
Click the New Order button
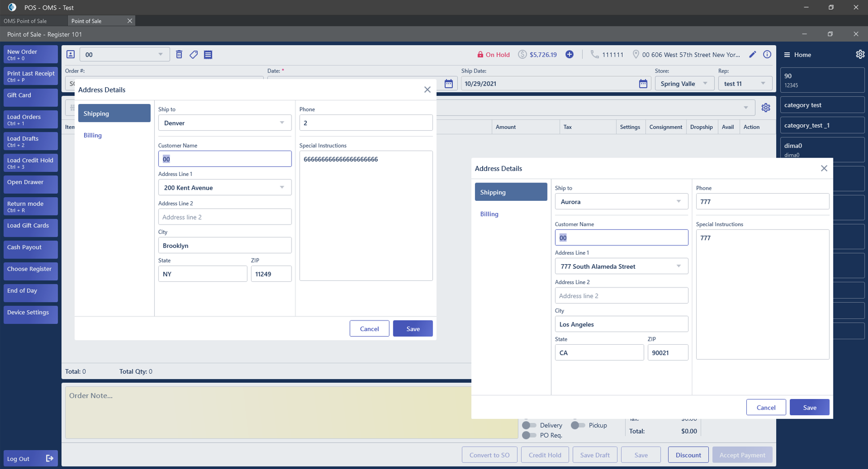[x=30, y=54]
